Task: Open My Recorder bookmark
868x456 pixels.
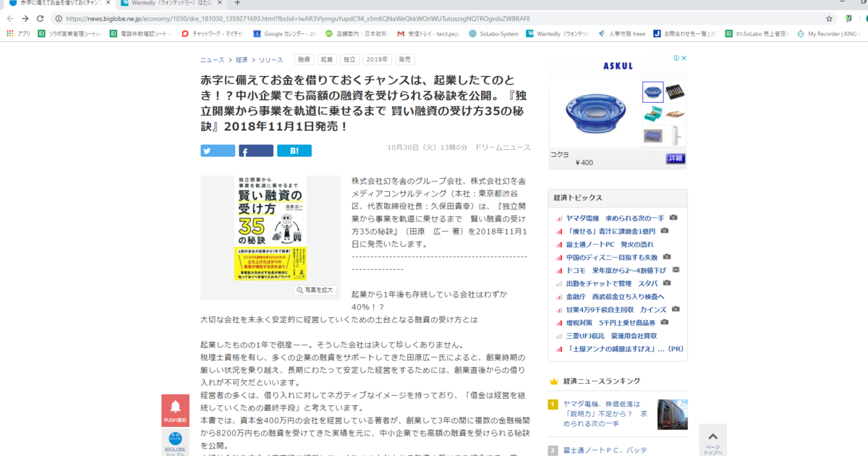Action: [x=828, y=33]
